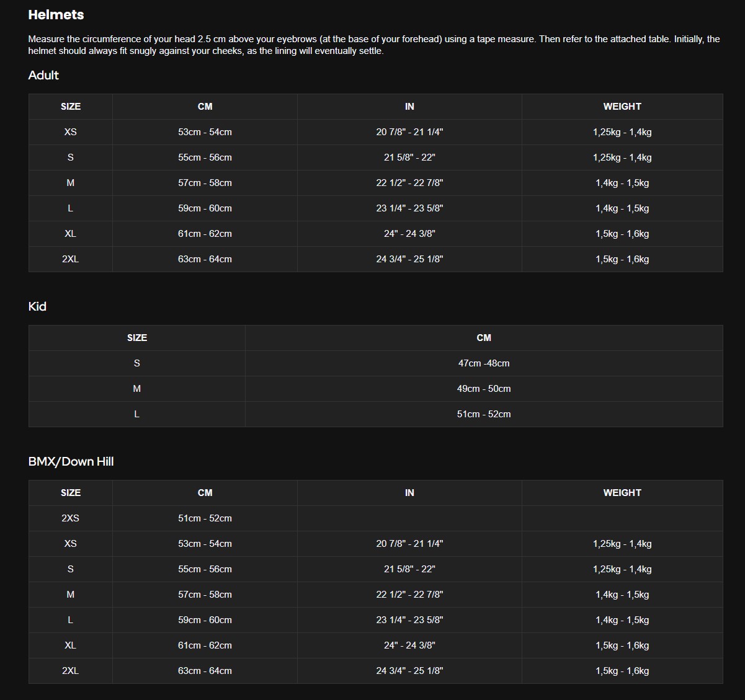Click XL size cell in BMX table
This screenshot has height=700, width=745.
[71, 645]
